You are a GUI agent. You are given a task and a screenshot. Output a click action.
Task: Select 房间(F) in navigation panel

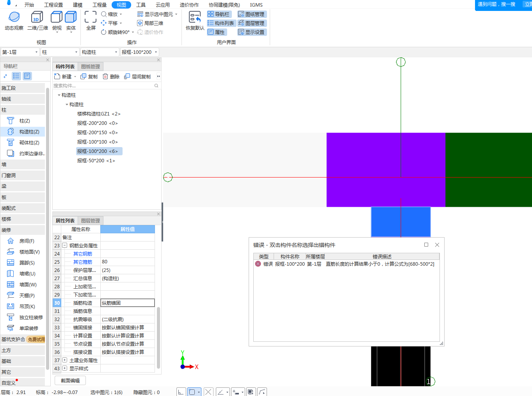pos(23,241)
